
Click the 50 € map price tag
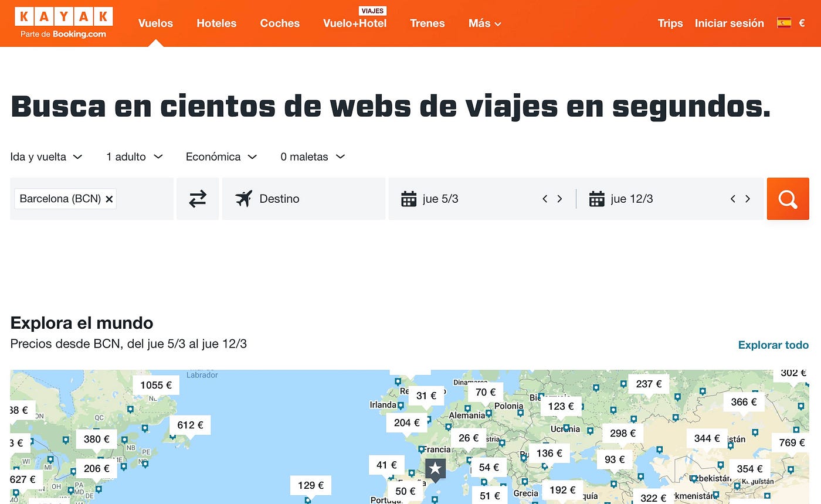[x=405, y=491]
